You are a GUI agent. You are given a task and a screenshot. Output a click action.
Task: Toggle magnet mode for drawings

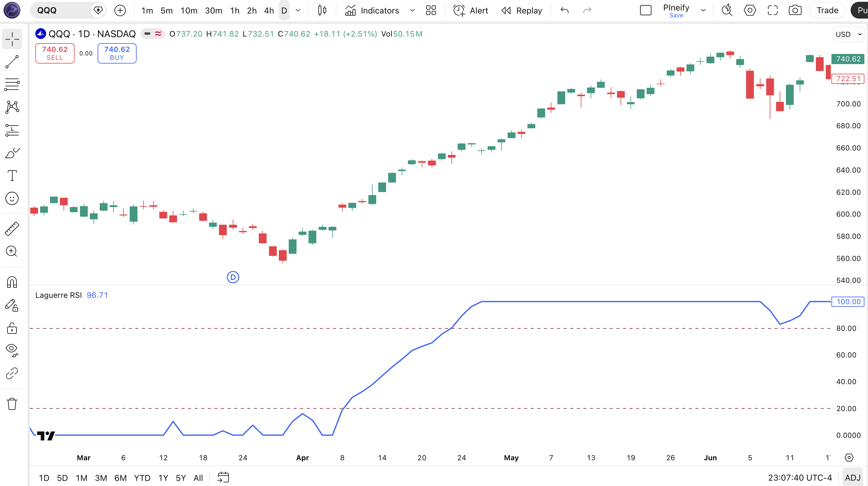coord(12,282)
